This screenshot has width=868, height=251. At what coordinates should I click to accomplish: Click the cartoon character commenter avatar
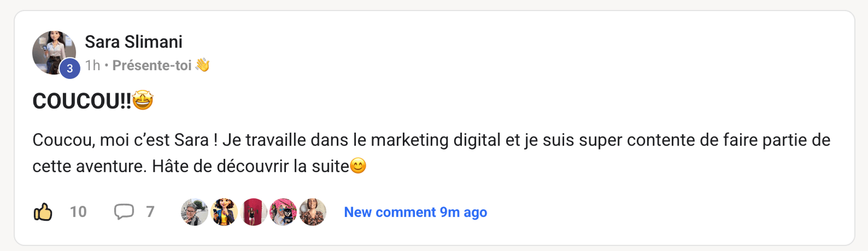coord(224,212)
